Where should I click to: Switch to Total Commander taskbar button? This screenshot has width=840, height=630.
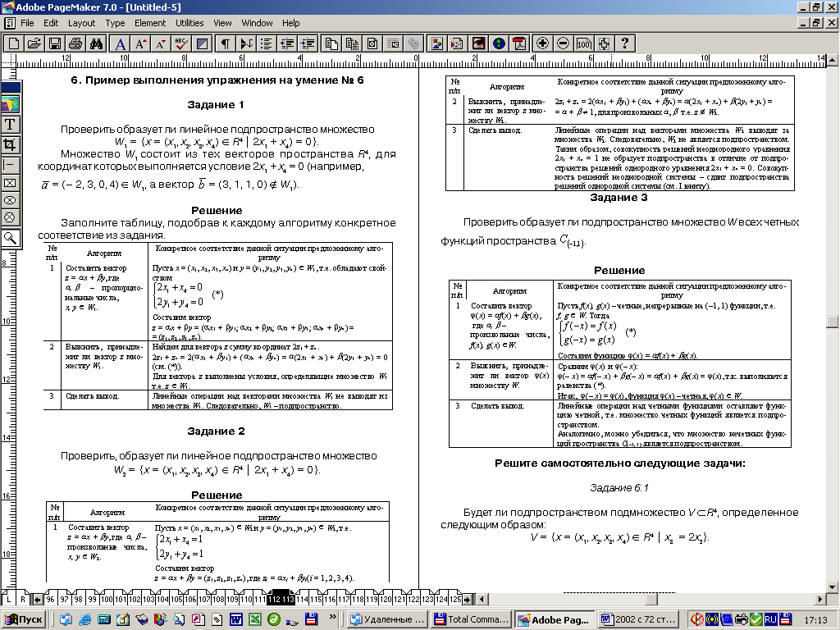coord(472,619)
